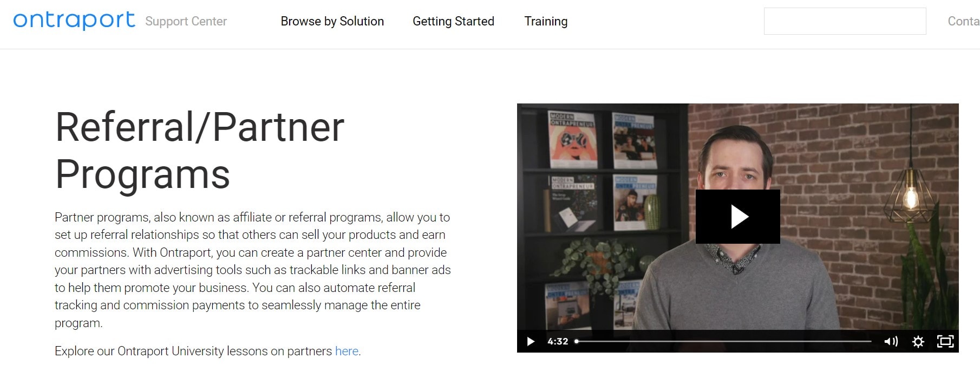Open the partially visible Contact link
Viewport: 980px width, 371px height.
(x=964, y=21)
